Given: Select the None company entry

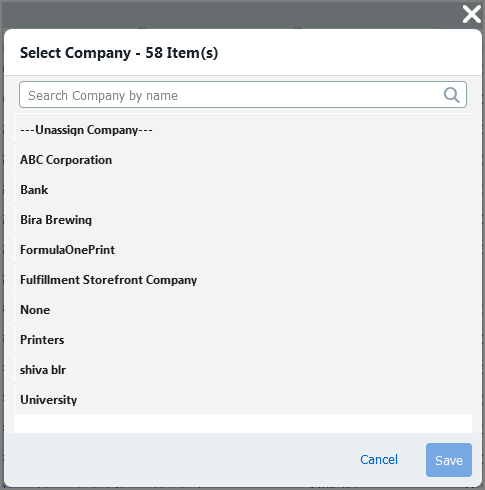Looking at the screenshot, I should (x=243, y=310).
